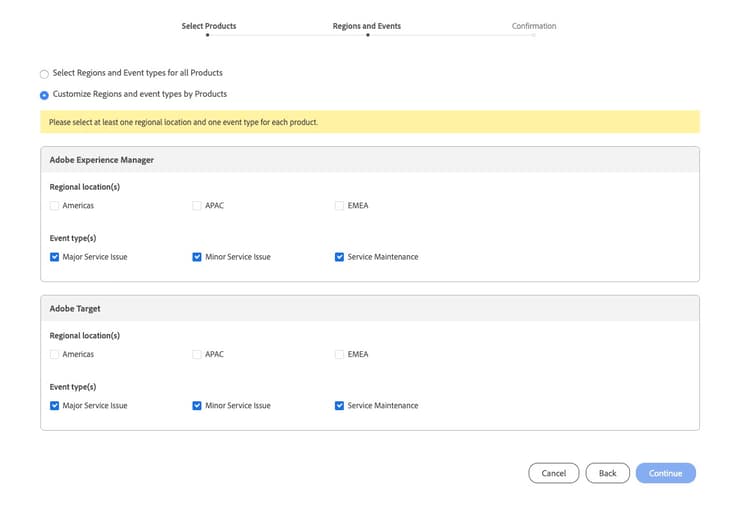Go Back to previous step

pyautogui.click(x=607, y=473)
